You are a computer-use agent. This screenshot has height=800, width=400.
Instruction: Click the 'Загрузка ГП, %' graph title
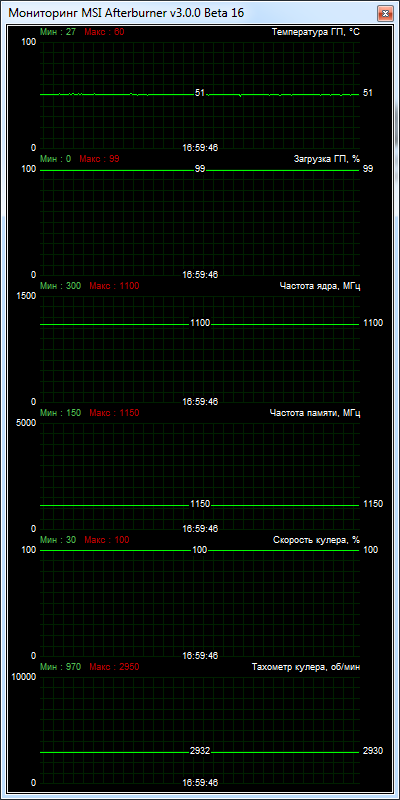click(327, 159)
